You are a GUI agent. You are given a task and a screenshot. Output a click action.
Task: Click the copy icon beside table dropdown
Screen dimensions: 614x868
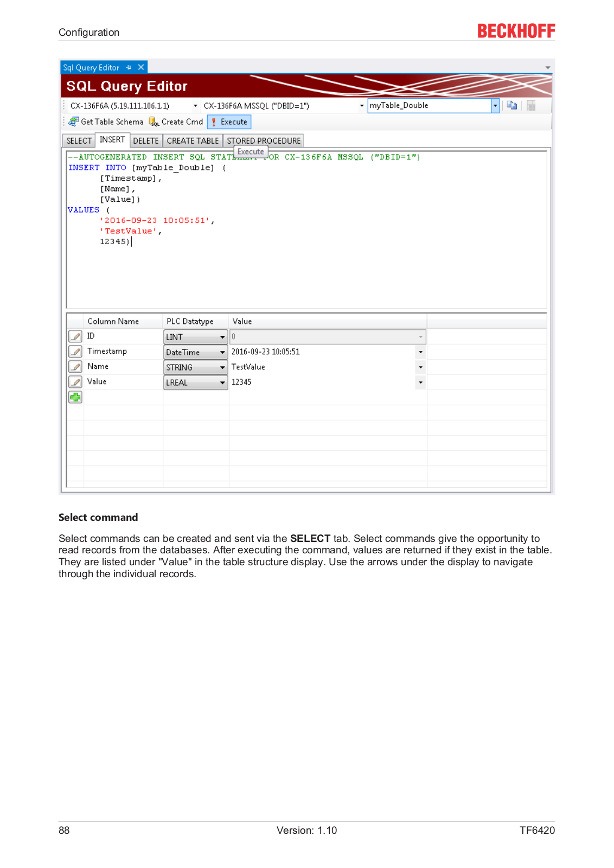click(511, 105)
